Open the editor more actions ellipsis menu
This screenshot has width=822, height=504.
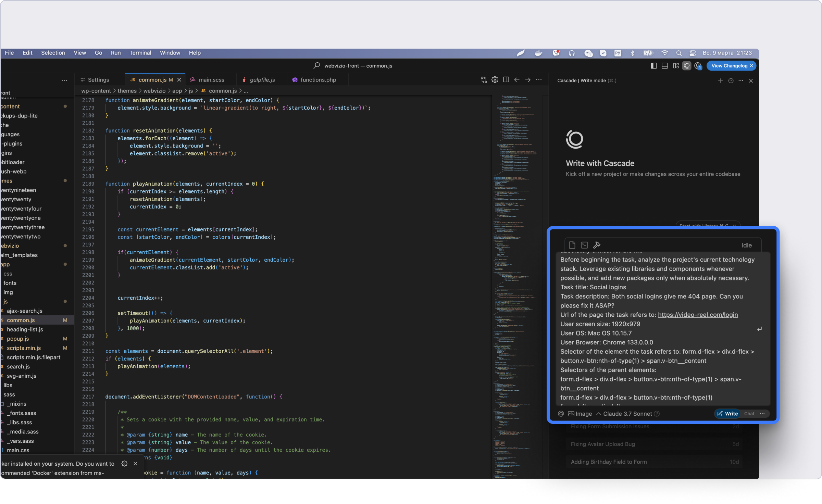(539, 80)
